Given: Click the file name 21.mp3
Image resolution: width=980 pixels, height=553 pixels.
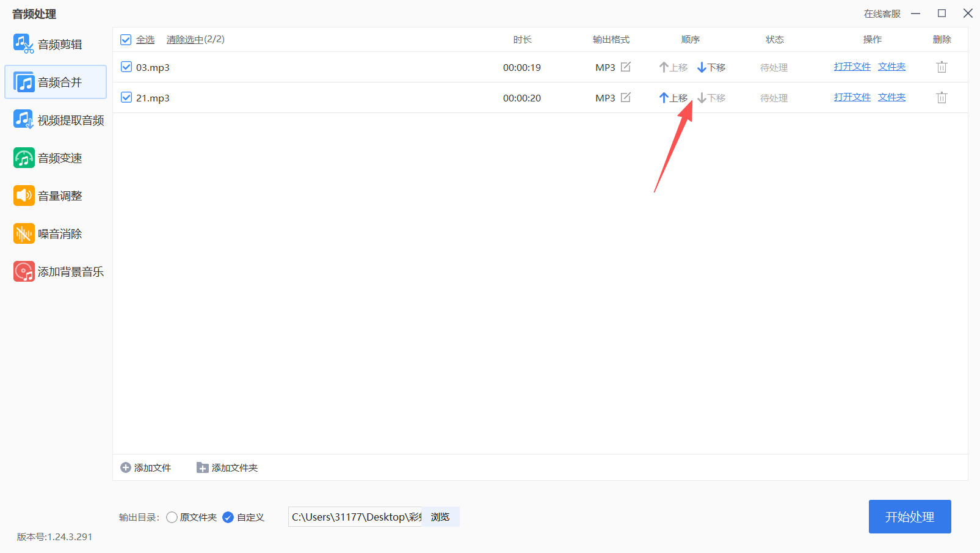Looking at the screenshot, I should pos(153,98).
